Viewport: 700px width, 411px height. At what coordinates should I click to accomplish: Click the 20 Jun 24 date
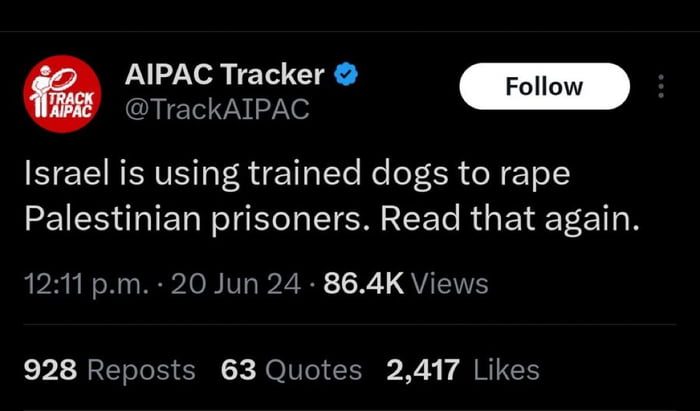pyautogui.click(x=236, y=284)
